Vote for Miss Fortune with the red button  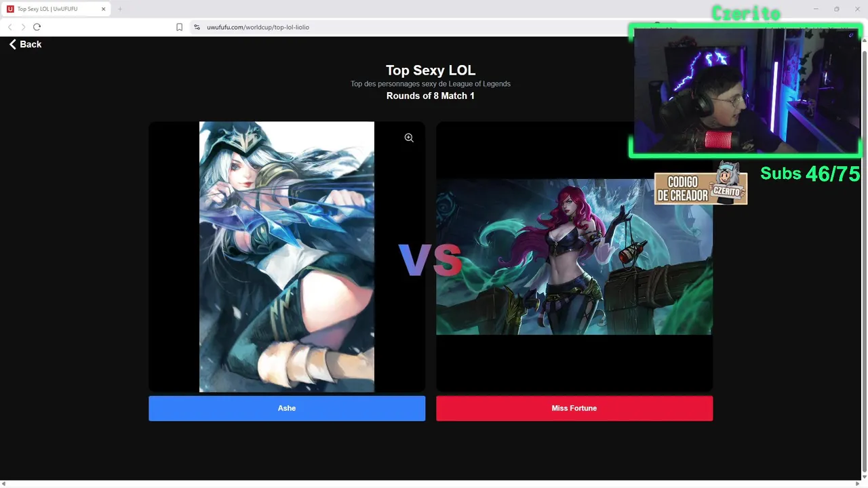[574, 408]
